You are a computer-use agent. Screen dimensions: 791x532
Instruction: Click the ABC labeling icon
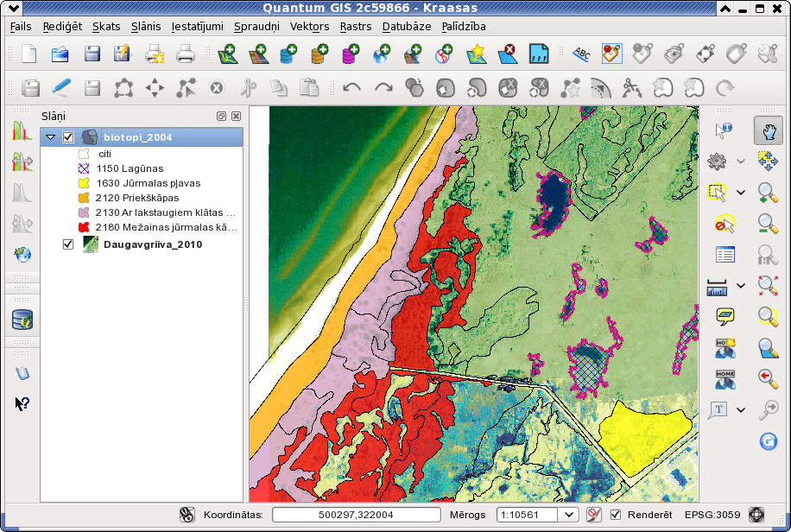(x=581, y=54)
